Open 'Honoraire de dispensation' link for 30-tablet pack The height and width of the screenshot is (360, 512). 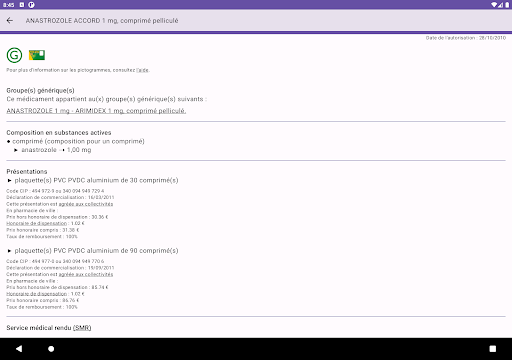(37, 223)
